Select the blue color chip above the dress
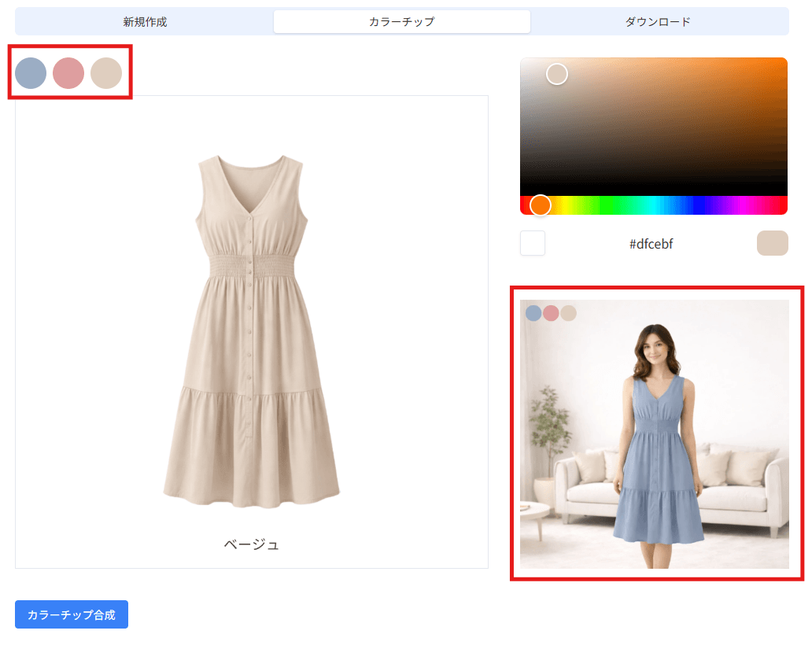Screen dimensions: 812x649 click(x=31, y=73)
